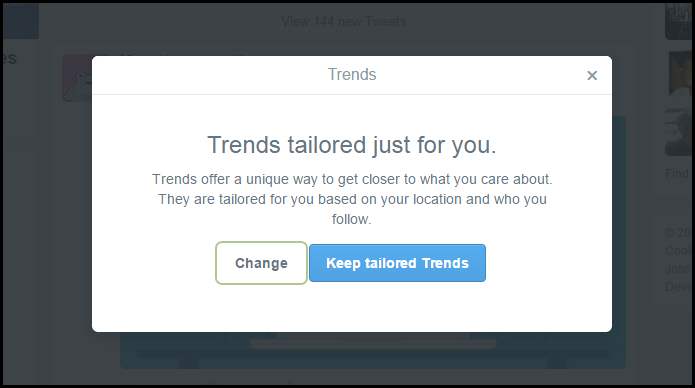Click the dimmed Find link
Image resolution: width=695 pixels, height=388 pixels.
point(678,174)
